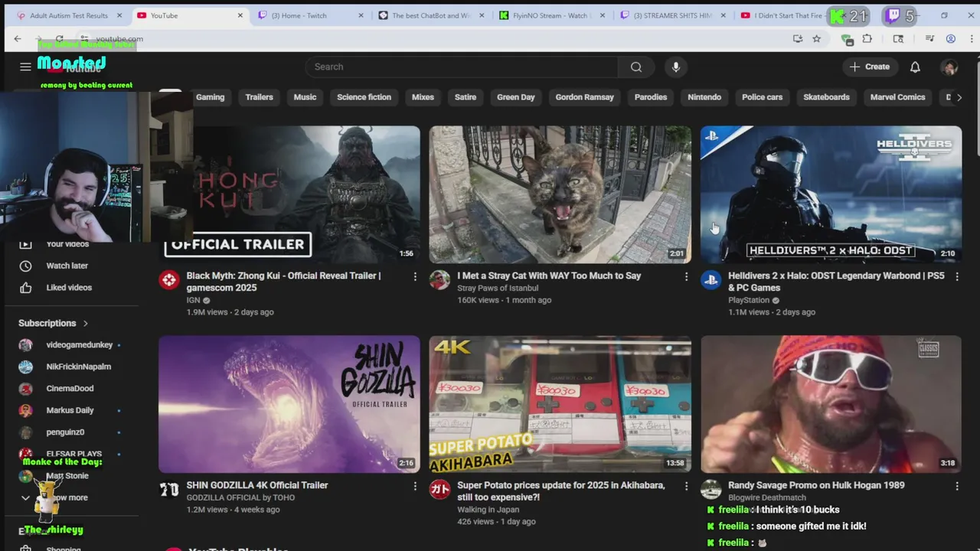Open options for Shin Godzilla trailer
Viewport: 980px width, 551px height.
pyautogui.click(x=415, y=486)
